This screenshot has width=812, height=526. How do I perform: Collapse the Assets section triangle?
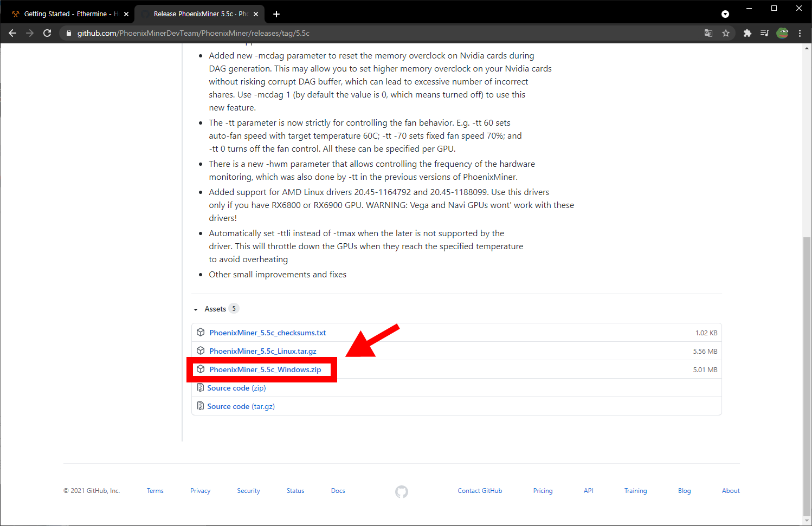(x=196, y=309)
